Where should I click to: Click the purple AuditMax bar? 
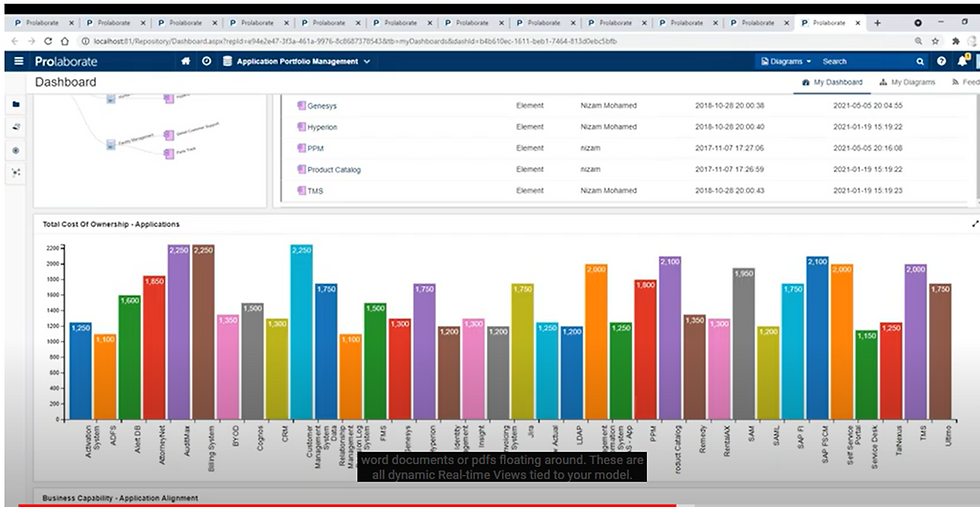pyautogui.click(x=179, y=332)
